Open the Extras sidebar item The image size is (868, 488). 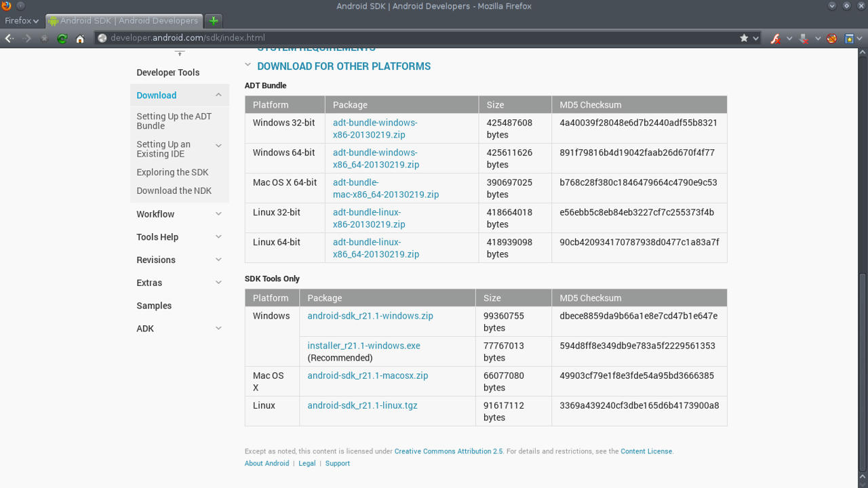point(149,283)
